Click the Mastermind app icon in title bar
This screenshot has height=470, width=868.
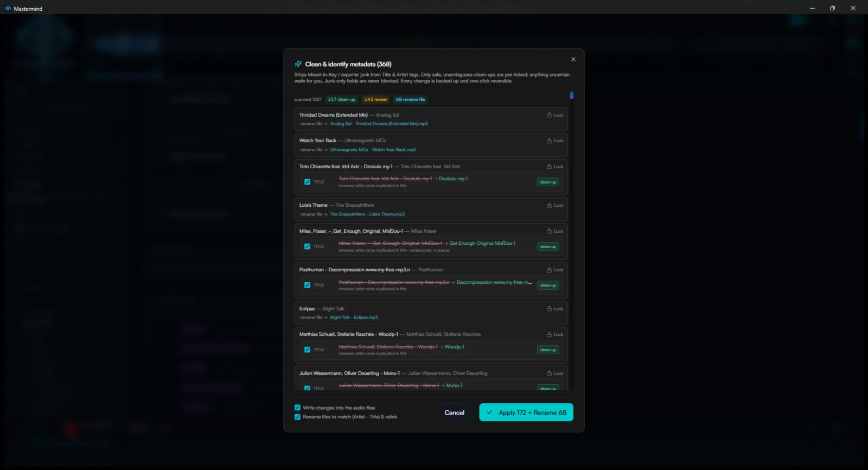point(8,8)
